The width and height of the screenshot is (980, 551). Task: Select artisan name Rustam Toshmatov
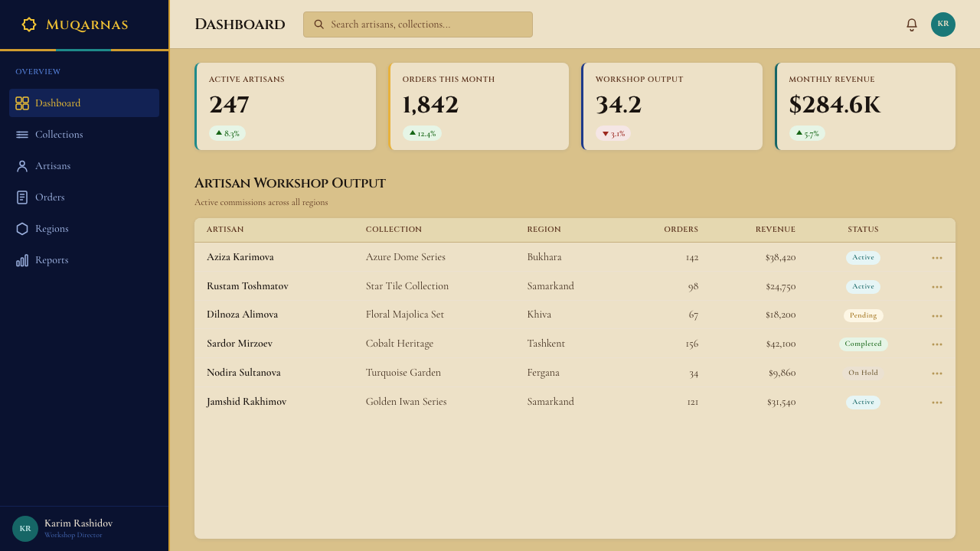247,286
